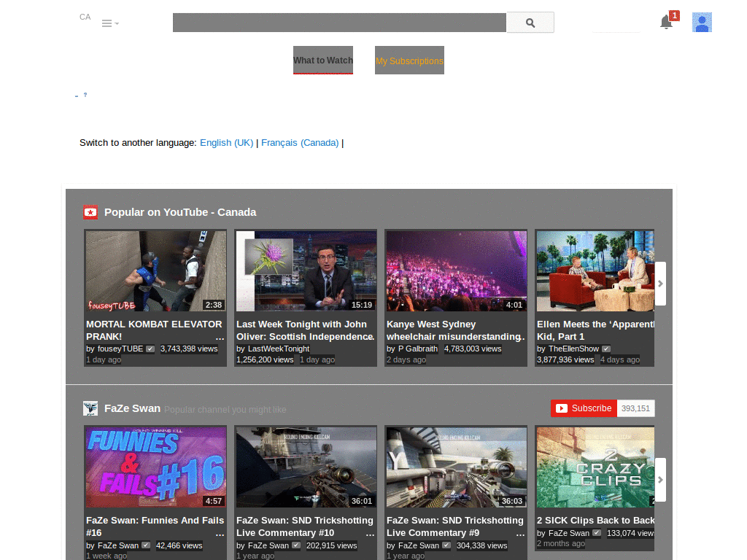The image size is (747, 560).
Task: Click the CA country code label
Action: 85,17
